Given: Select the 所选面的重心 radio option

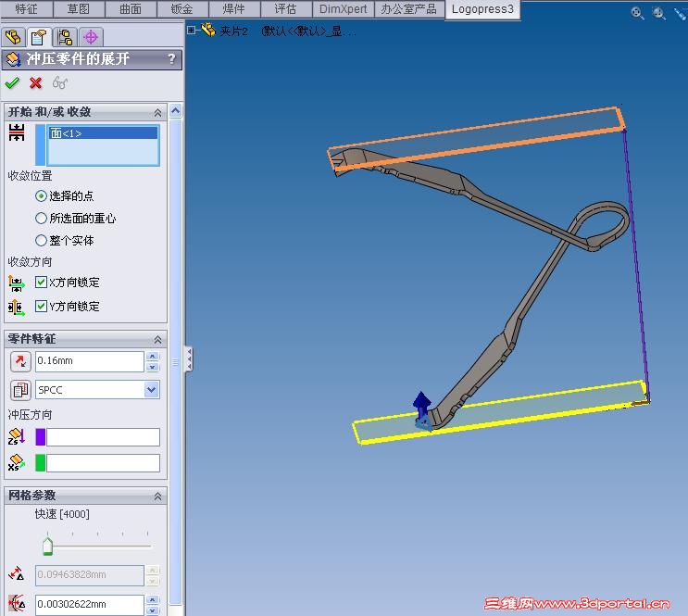Looking at the screenshot, I should tap(41, 219).
